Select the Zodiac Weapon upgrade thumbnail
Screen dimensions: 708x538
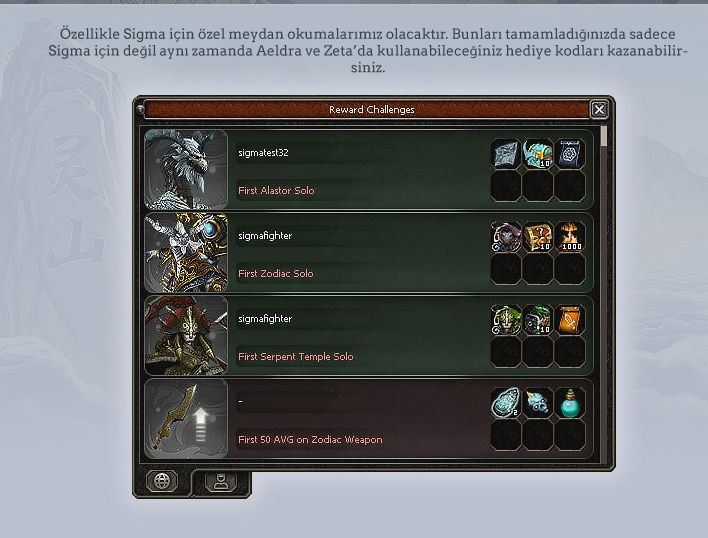186,418
